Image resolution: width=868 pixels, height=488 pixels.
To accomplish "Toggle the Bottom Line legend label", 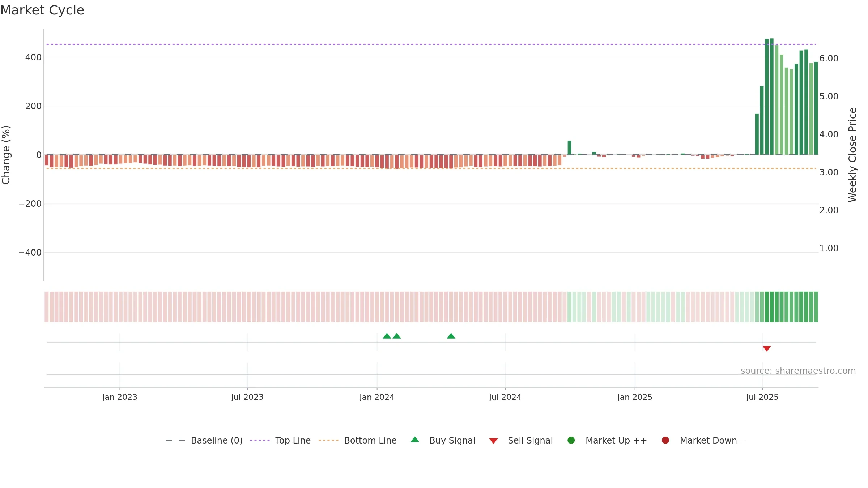I will point(370,441).
